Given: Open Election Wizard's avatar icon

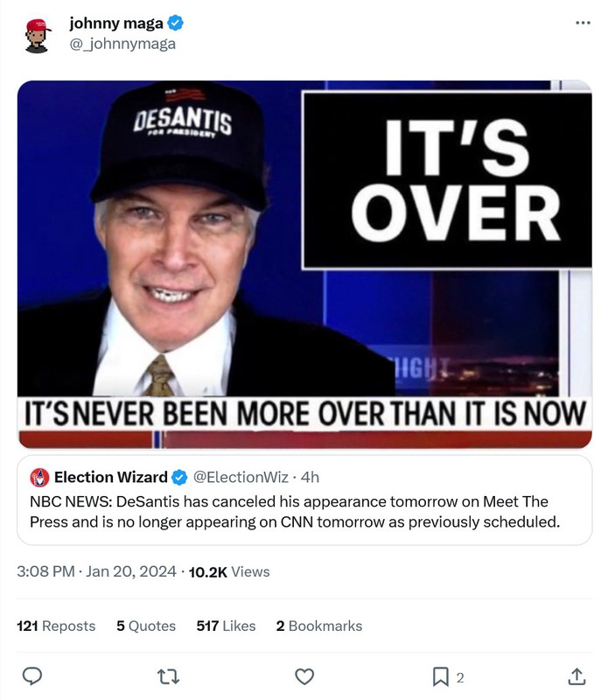Looking at the screenshot, I should (39, 477).
